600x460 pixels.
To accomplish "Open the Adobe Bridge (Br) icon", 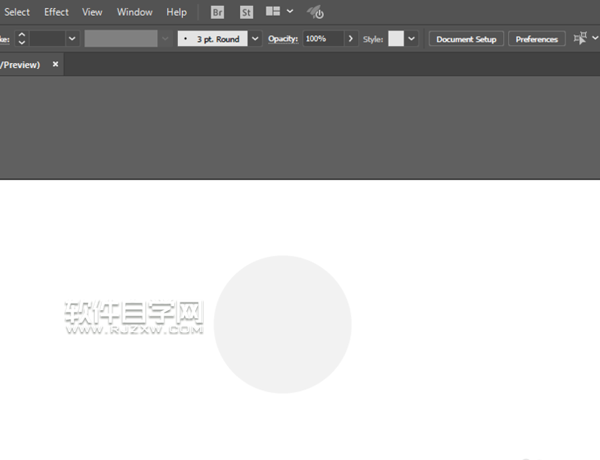I will tap(218, 12).
